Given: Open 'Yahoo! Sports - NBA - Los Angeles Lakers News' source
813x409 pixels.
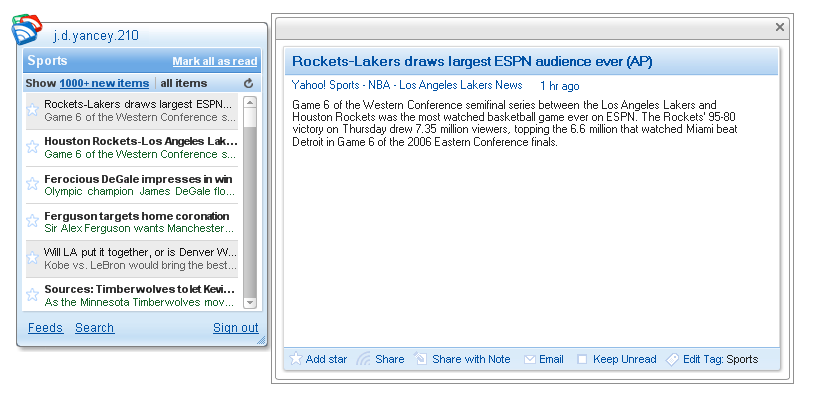Looking at the screenshot, I should pos(407,85).
